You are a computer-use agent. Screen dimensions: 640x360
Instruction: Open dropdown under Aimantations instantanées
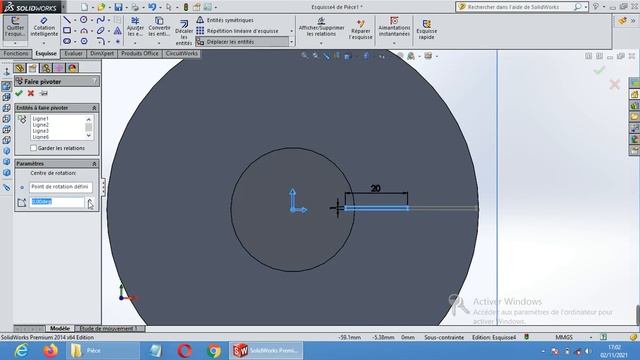394,43
